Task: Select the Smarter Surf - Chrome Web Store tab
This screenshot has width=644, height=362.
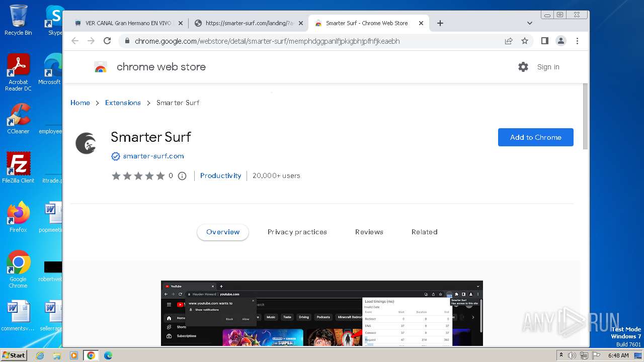Action: 369,23
